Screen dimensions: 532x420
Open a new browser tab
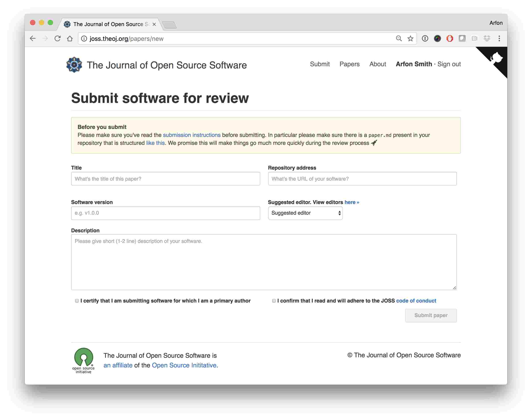(x=169, y=25)
